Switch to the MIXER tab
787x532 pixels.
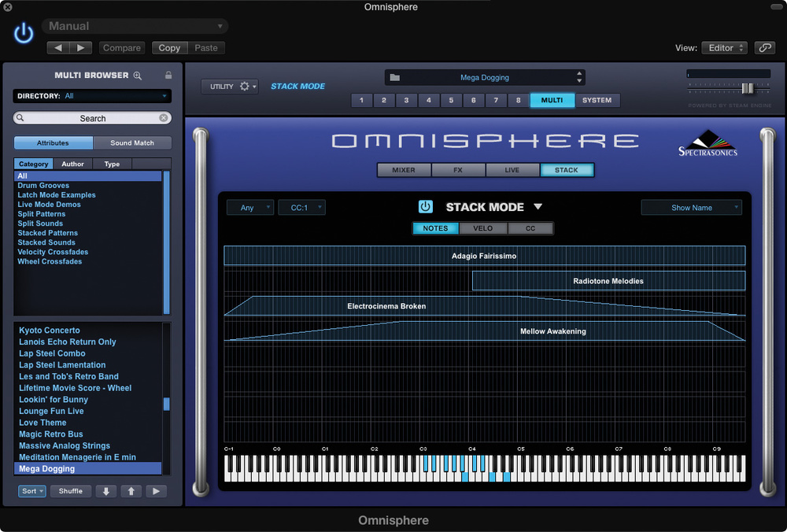click(x=404, y=170)
